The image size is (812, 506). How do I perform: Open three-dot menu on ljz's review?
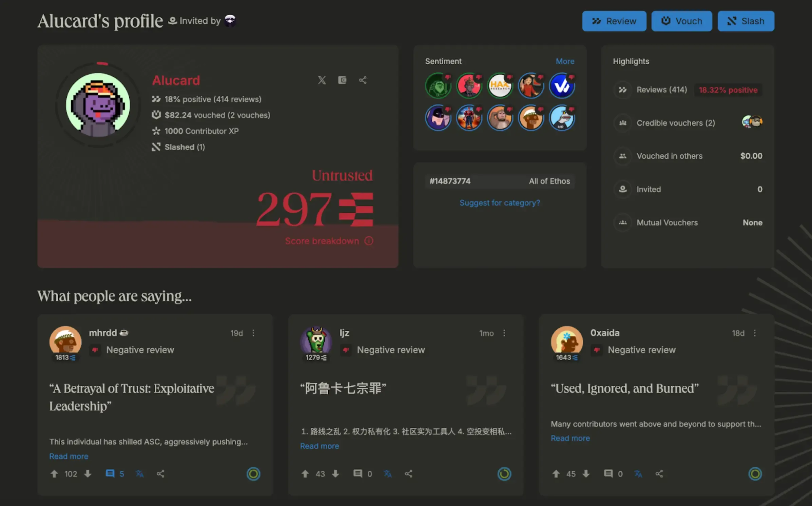504,333
